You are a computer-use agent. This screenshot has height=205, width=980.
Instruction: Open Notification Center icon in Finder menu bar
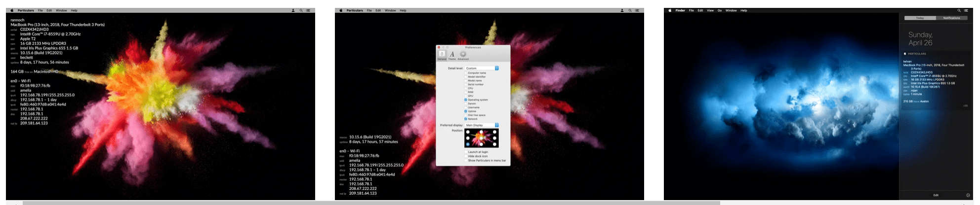[966, 10]
